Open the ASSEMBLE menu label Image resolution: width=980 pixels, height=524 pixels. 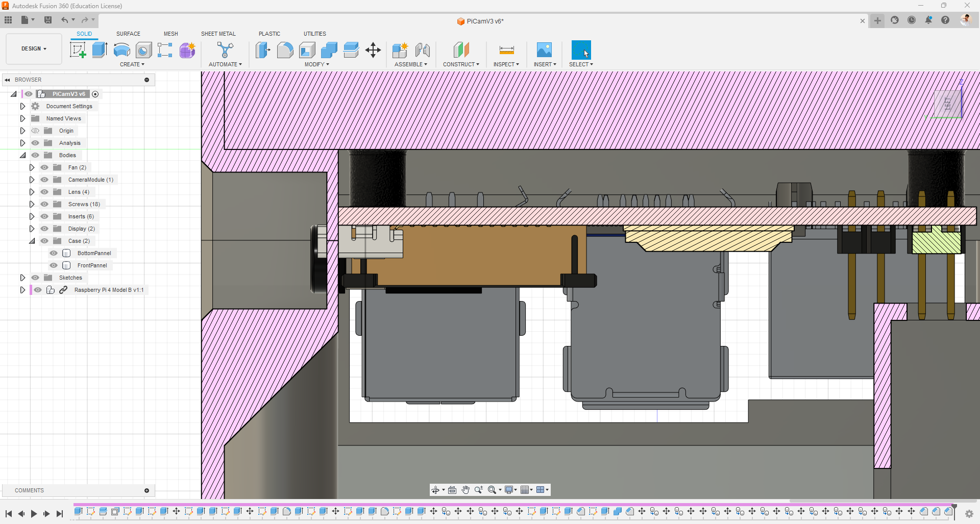pos(411,64)
